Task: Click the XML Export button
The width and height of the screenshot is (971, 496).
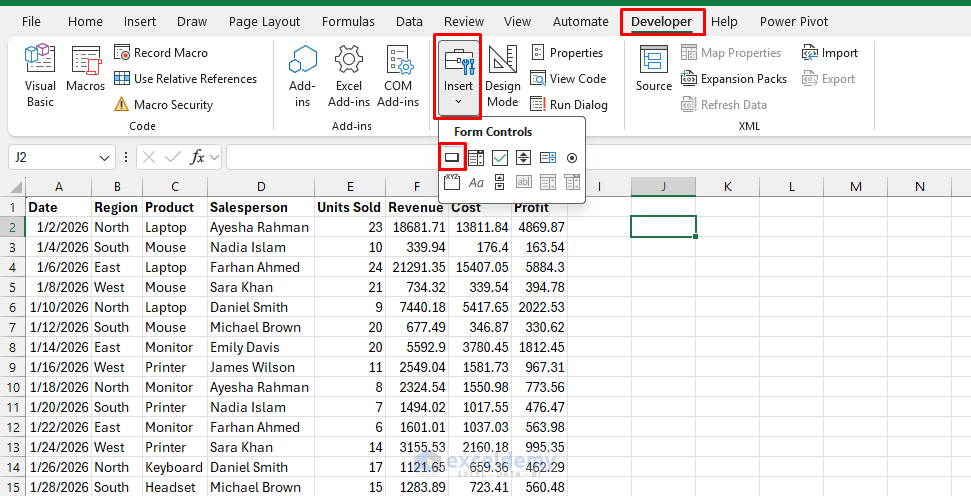Action: [829, 79]
